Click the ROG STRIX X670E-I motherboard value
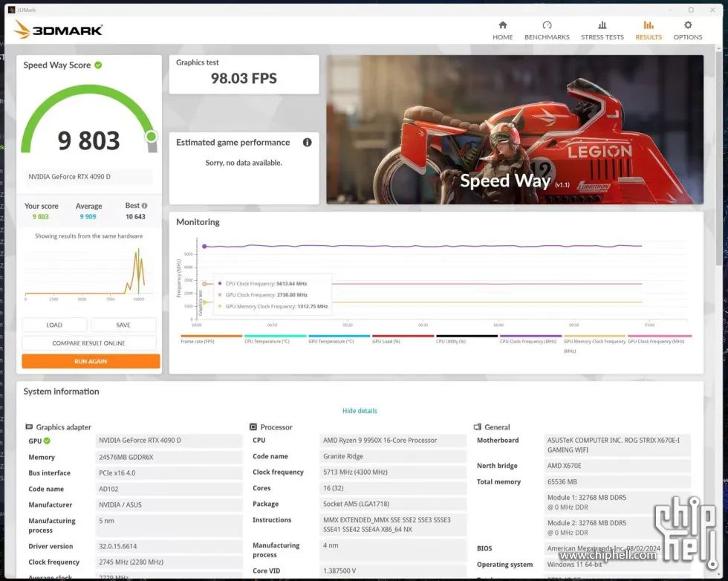728x581 pixels. [617, 445]
